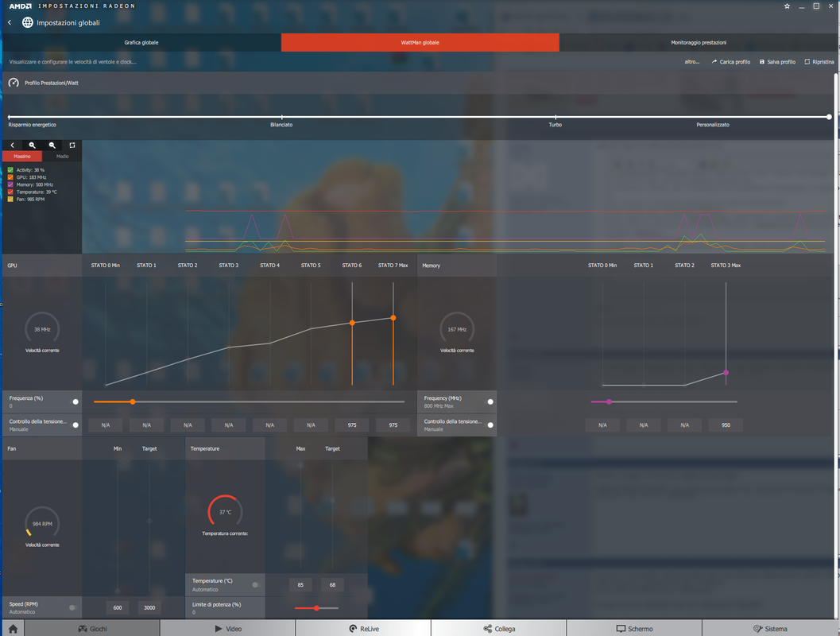Click the Memory gauge showing 167 MHz
This screenshot has width=840, height=636.
coord(457,329)
